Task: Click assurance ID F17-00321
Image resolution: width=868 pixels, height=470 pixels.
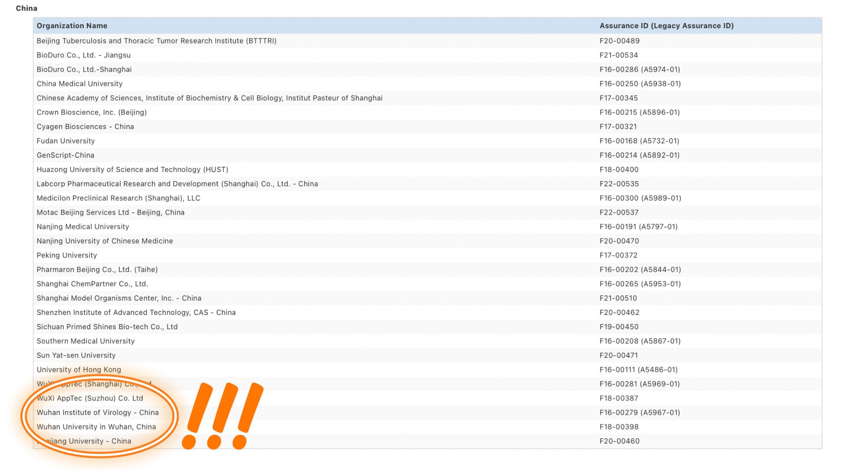Action: [x=618, y=127]
